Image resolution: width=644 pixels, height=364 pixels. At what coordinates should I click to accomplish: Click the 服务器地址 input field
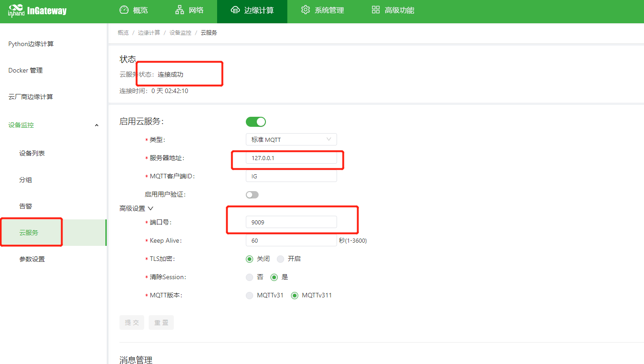(291, 158)
